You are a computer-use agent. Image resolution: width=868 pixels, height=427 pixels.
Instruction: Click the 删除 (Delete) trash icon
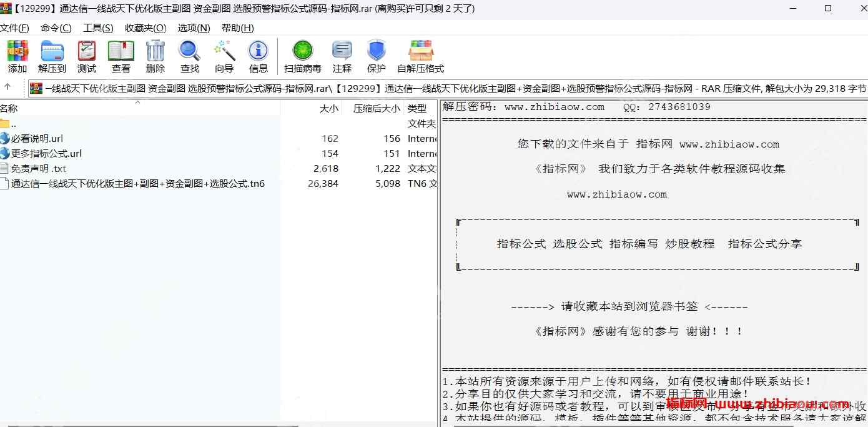point(155,56)
